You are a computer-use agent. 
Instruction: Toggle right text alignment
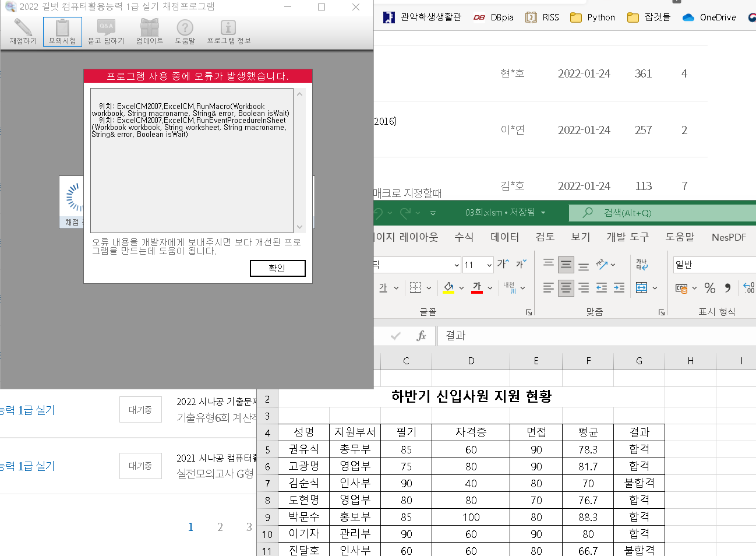584,288
